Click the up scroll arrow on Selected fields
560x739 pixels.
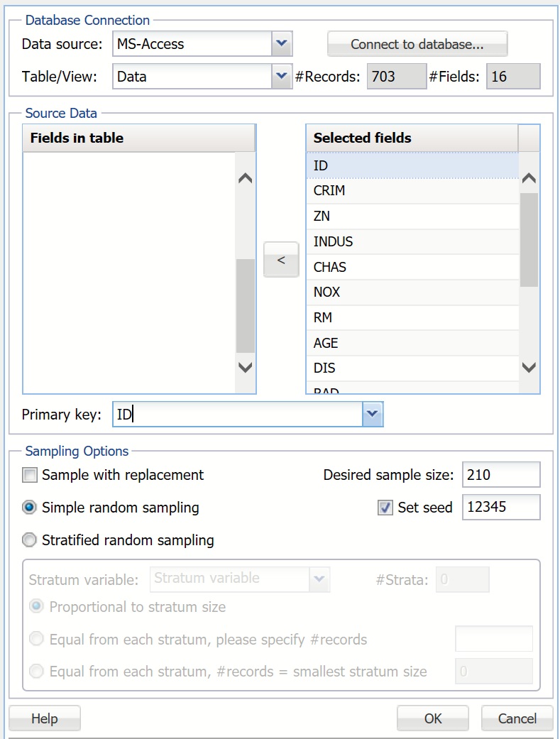[528, 178]
